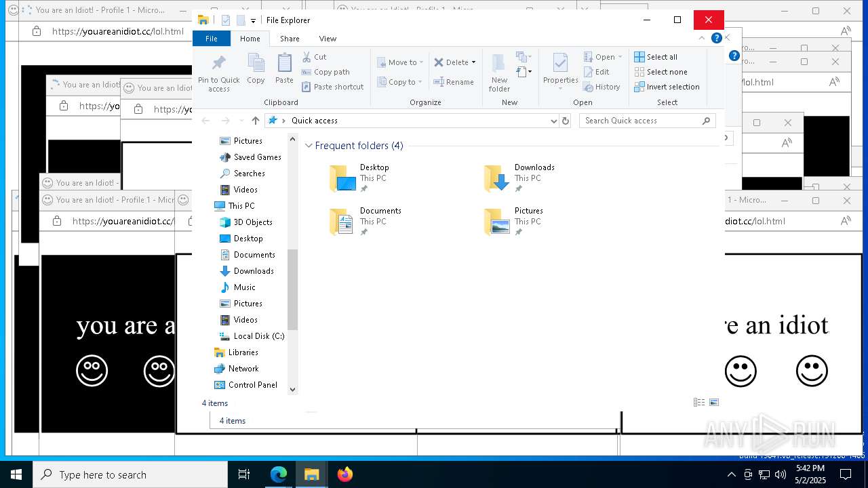
Task: Collapse Frequent folders section
Action: (309, 146)
